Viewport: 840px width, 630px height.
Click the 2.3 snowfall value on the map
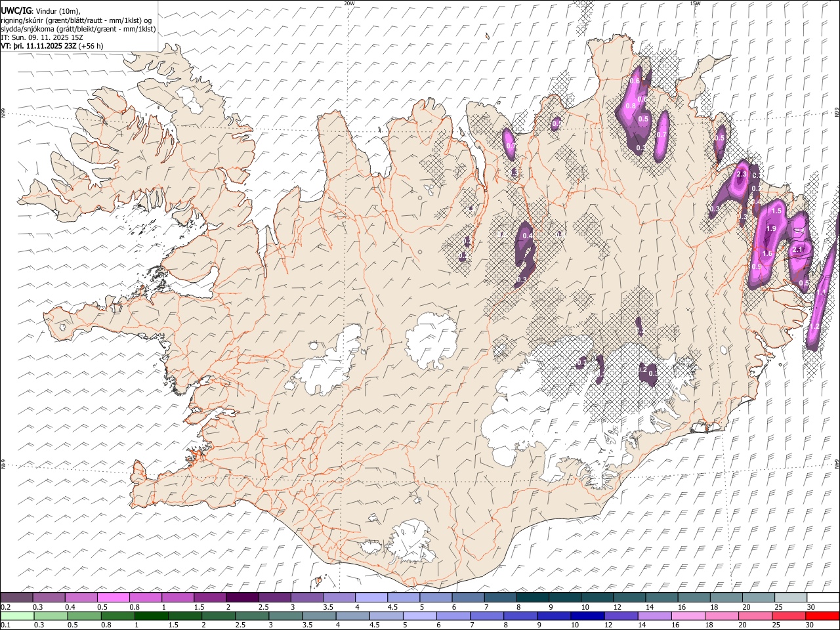742,175
